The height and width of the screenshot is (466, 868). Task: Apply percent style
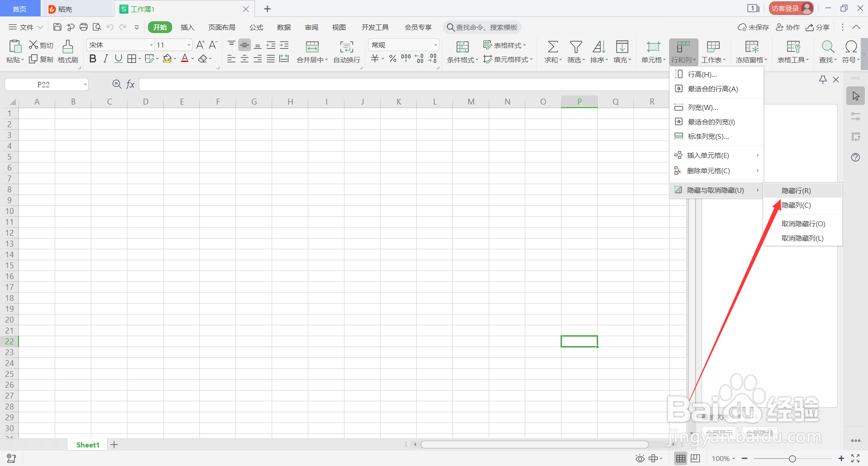[x=392, y=59]
